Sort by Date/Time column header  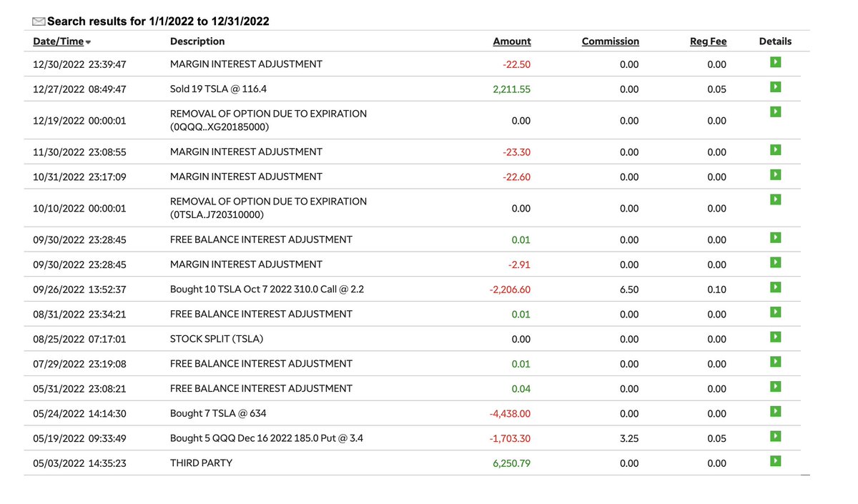pos(58,41)
